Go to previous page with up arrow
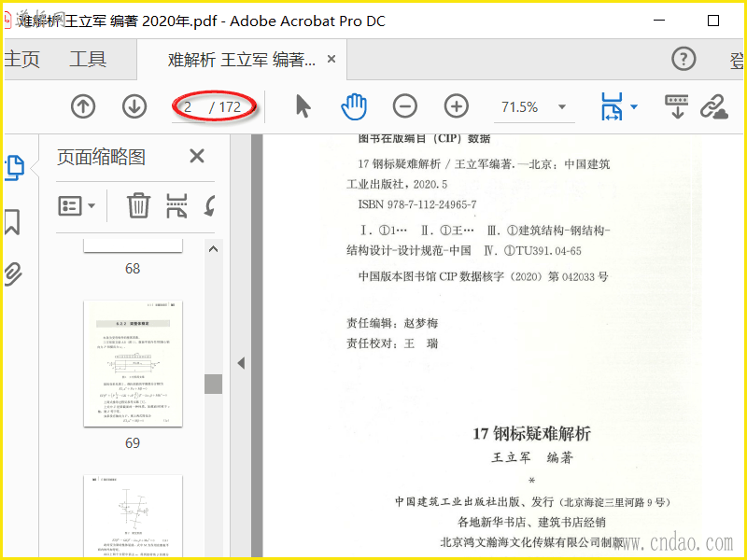Screen dimensions: 747x560 point(83,106)
